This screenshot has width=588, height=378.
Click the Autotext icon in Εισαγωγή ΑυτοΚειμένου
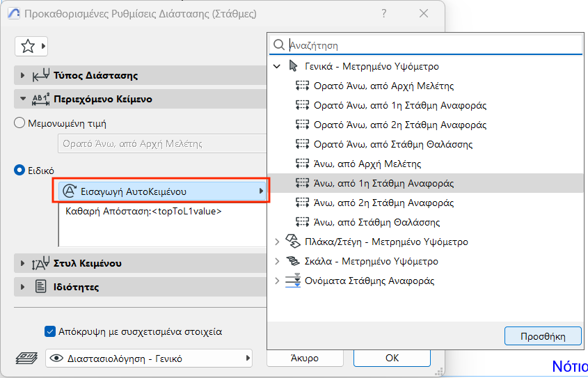(x=70, y=191)
